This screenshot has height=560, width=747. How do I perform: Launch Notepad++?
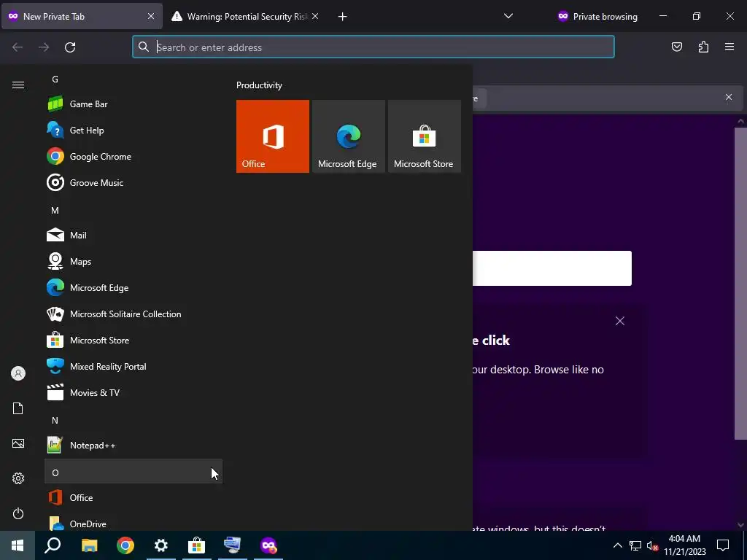click(x=133, y=446)
